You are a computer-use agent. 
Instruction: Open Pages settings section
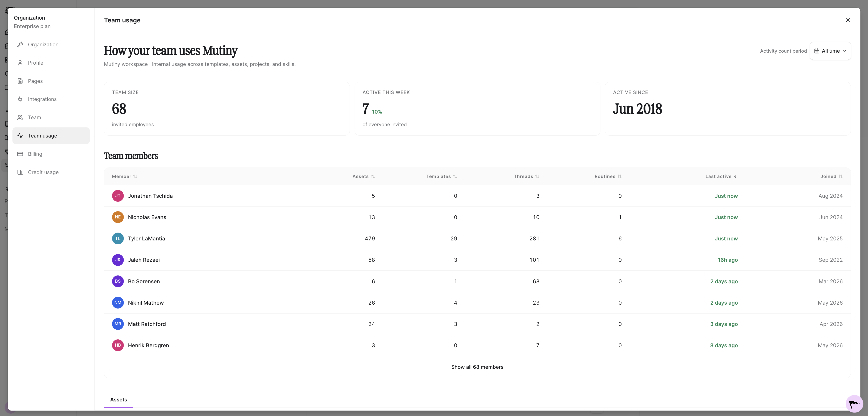pos(51,81)
